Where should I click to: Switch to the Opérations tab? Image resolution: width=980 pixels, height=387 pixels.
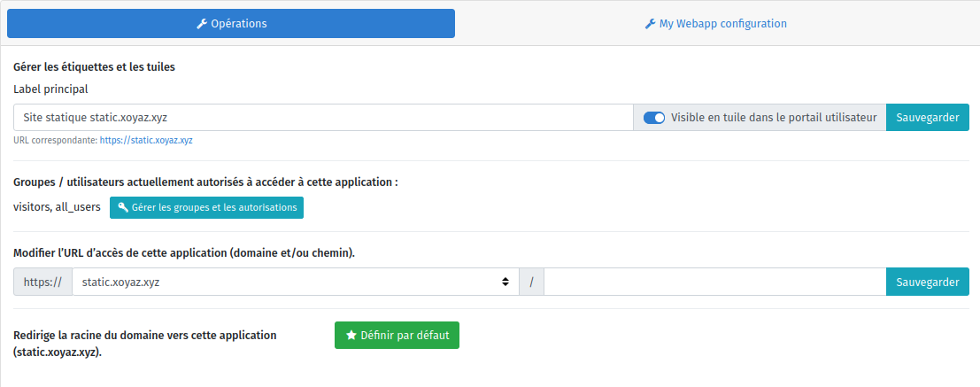[x=231, y=24]
